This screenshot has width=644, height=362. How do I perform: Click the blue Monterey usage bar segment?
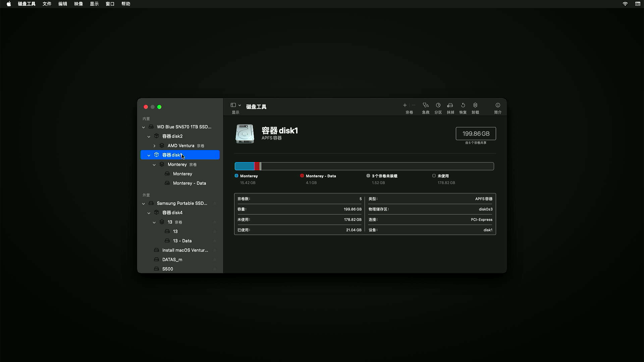(245, 166)
